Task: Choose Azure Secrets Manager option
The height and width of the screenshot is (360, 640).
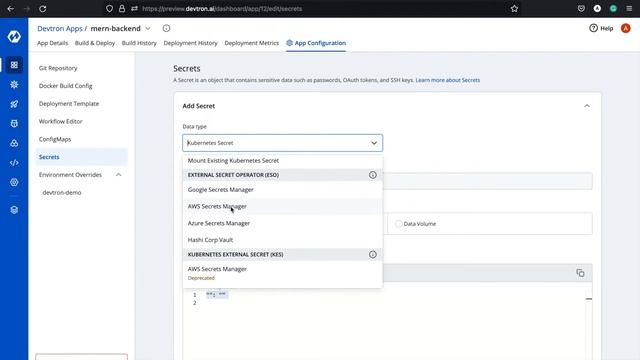Action: point(282,223)
